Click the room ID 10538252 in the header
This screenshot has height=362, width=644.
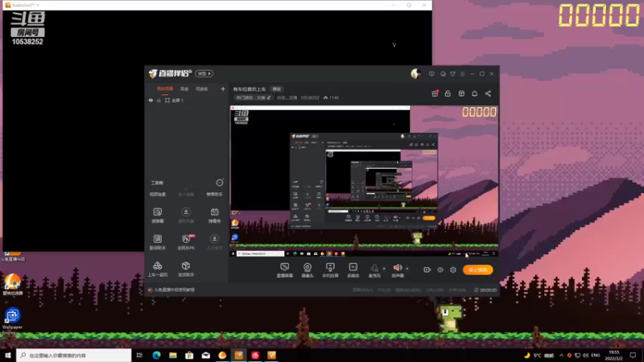[310, 97]
